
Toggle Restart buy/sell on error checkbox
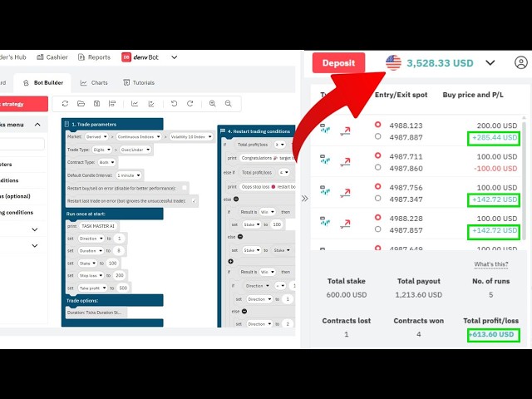(x=185, y=188)
